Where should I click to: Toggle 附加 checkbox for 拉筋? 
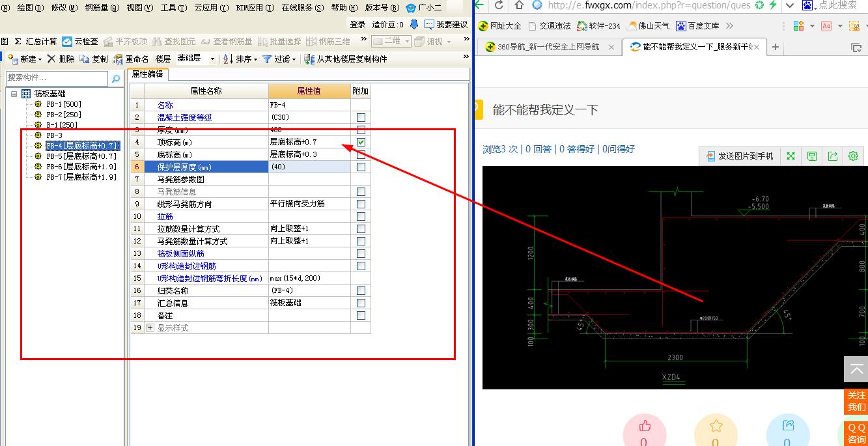pyautogui.click(x=361, y=216)
